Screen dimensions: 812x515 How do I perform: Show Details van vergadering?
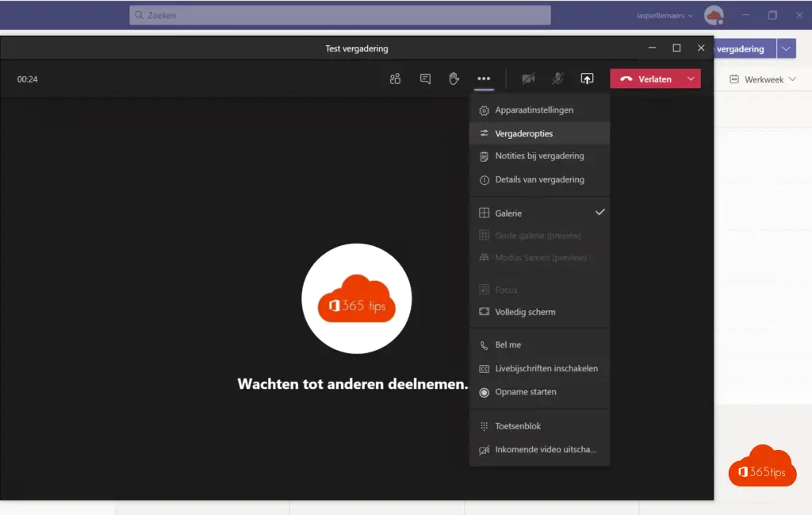539,180
